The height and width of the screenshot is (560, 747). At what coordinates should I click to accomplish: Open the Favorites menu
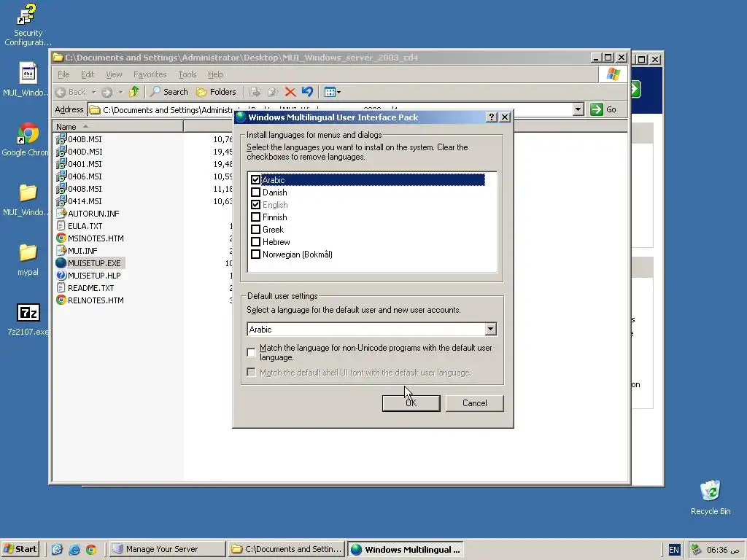(x=150, y=74)
